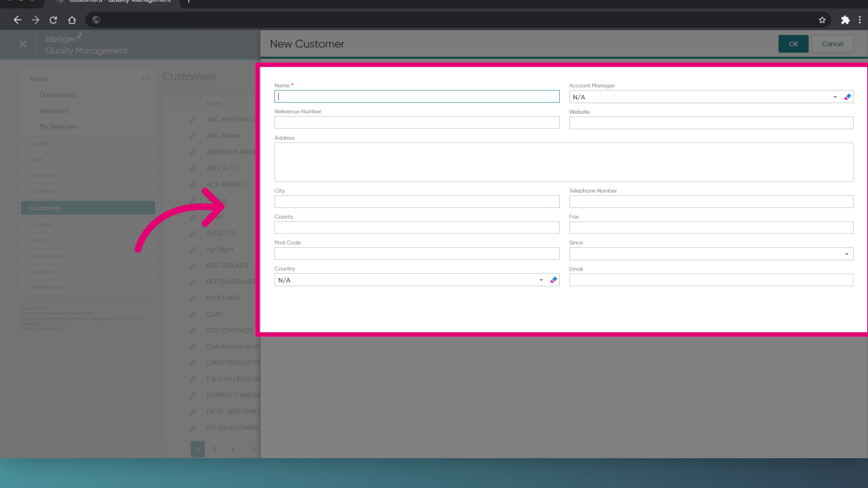Focus the Reference Number field
Viewport: 868px width, 488px height.
[x=417, y=122]
